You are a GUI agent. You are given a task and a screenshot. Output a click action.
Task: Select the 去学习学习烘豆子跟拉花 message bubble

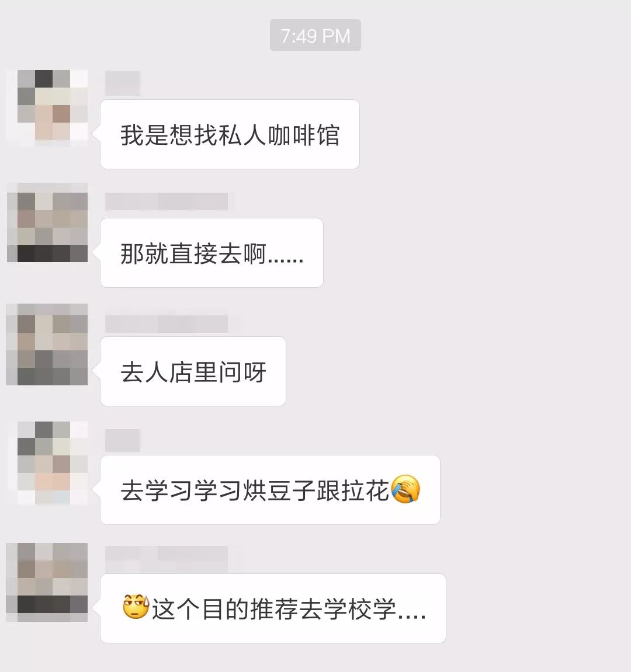coord(271,490)
